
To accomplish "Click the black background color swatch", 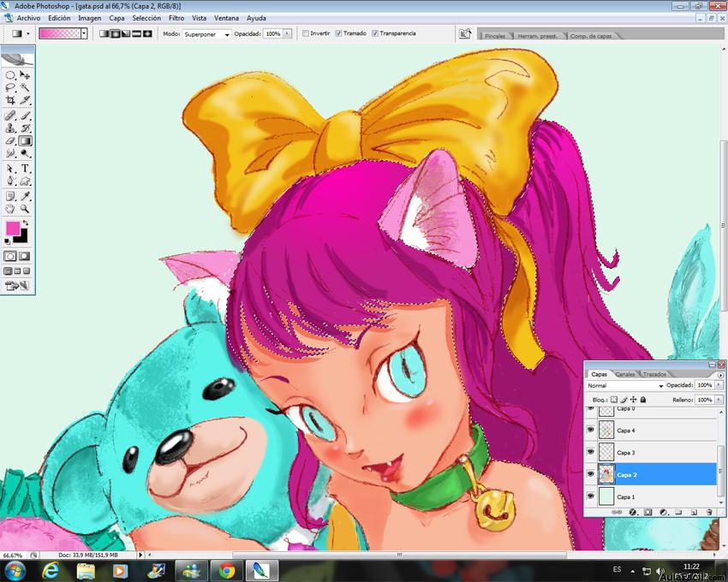I will tap(21, 238).
